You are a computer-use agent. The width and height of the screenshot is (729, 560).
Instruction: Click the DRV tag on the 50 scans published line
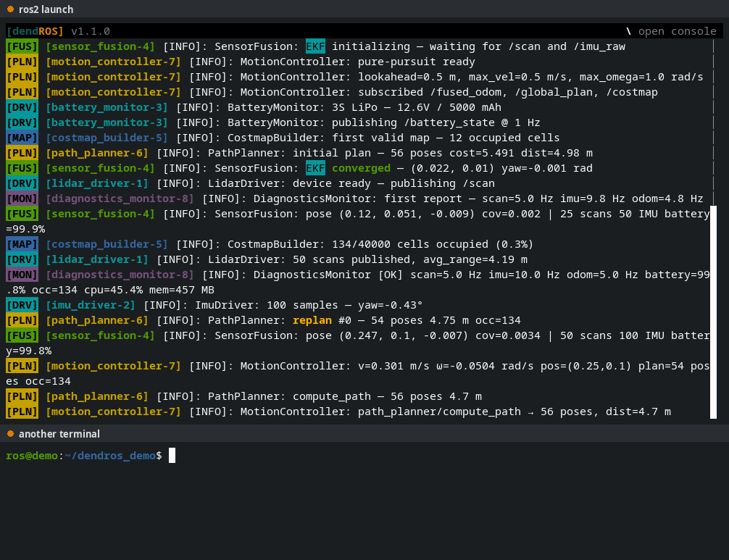click(22, 259)
